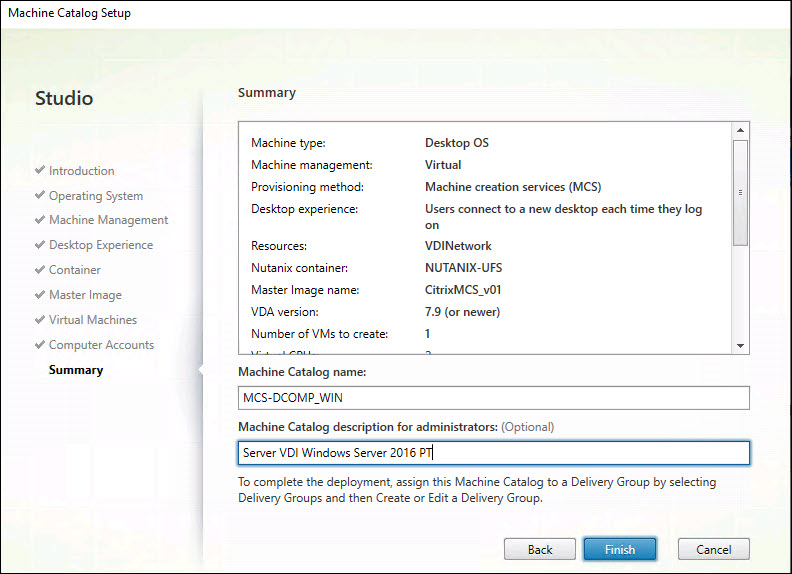Image resolution: width=792 pixels, height=574 pixels.
Task: Click the summary list scrollbar thumb
Action: point(740,192)
